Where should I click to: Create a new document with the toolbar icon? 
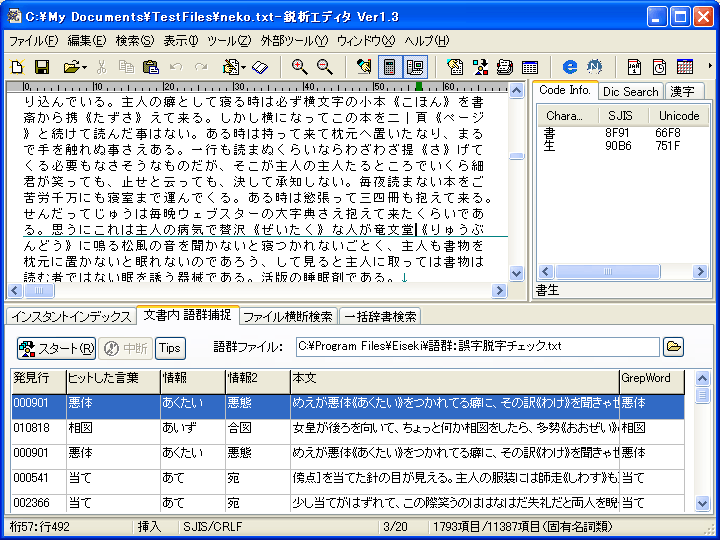pyautogui.click(x=17, y=67)
